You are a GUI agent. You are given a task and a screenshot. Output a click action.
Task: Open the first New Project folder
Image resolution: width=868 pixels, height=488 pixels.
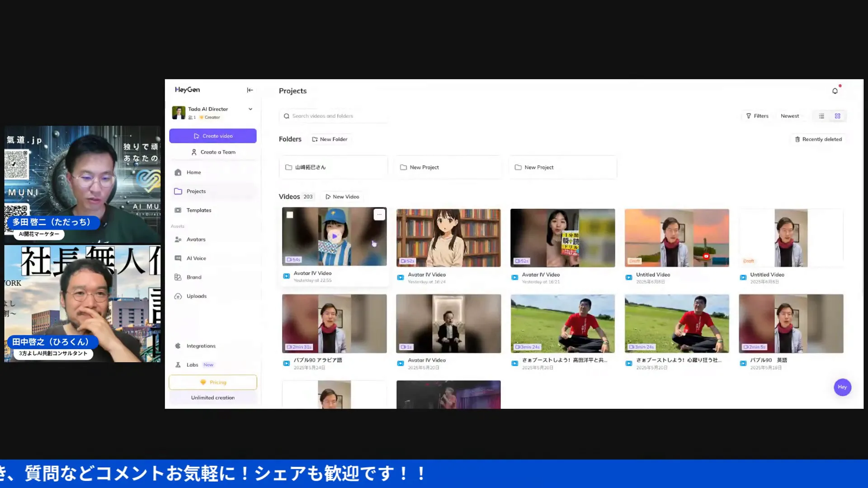click(x=448, y=167)
